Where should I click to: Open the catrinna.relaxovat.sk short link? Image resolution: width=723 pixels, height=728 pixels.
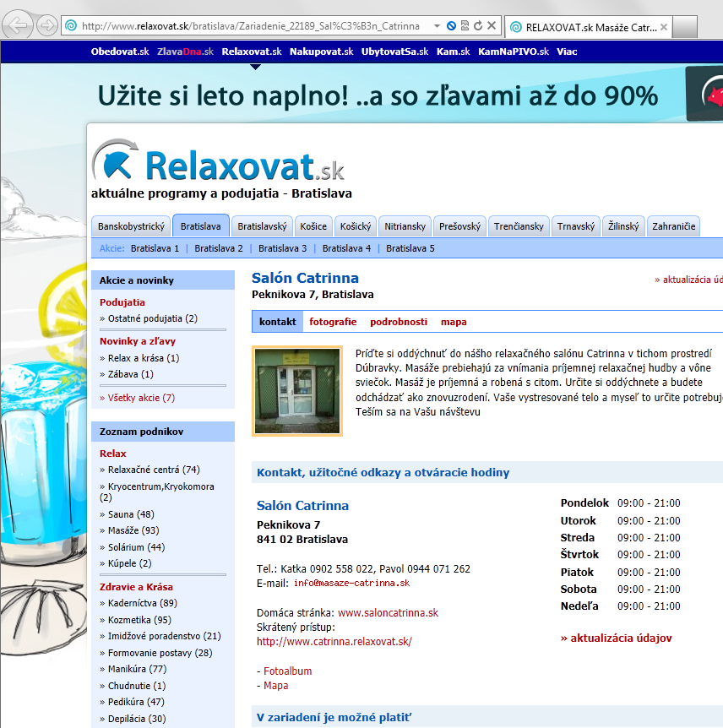(334, 642)
